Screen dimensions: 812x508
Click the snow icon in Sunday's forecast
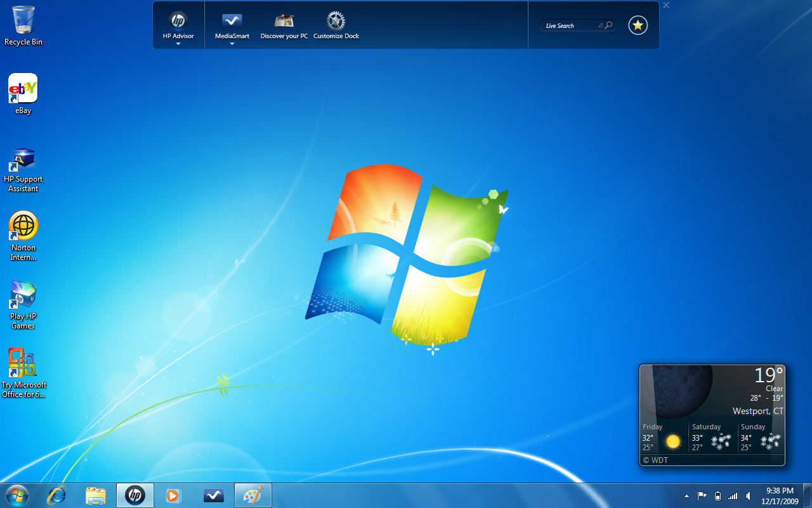pos(770,441)
